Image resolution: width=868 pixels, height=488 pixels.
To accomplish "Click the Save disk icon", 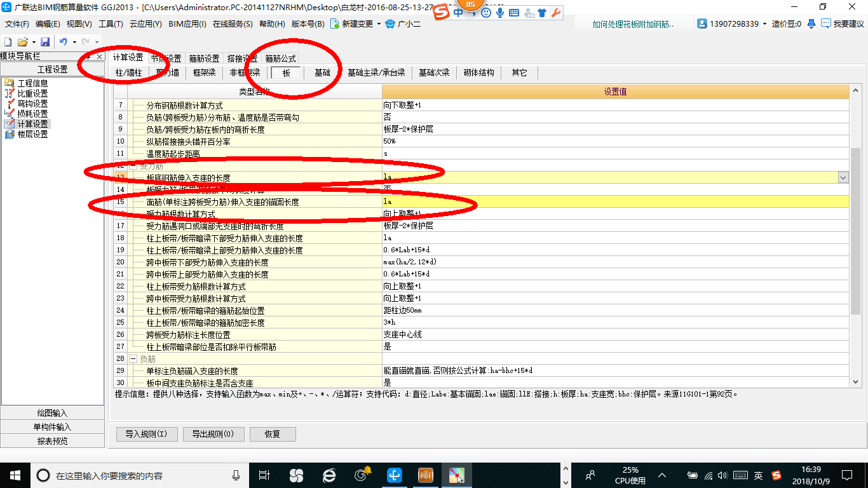I will click(45, 42).
